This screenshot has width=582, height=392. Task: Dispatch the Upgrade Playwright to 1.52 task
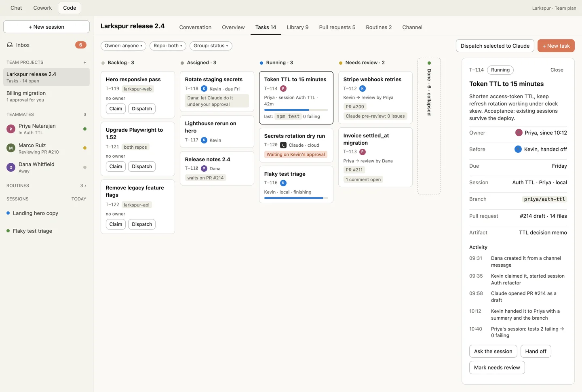142,166
